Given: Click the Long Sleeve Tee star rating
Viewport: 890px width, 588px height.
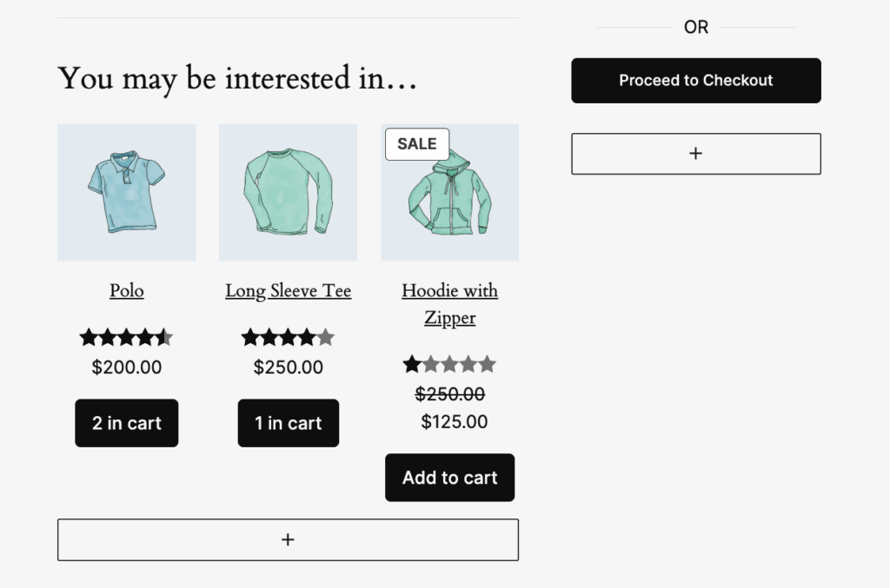Looking at the screenshot, I should click(288, 337).
